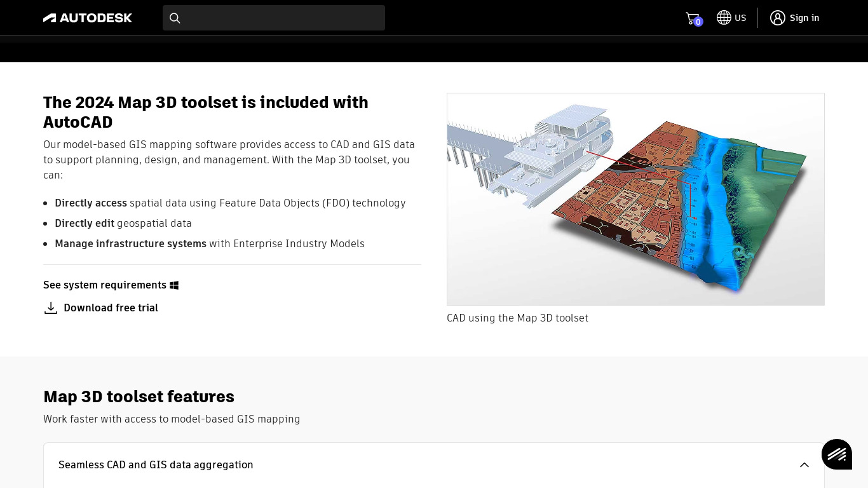Click the Sign in account icon
The height and width of the screenshot is (488, 868).
pos(778,18)
